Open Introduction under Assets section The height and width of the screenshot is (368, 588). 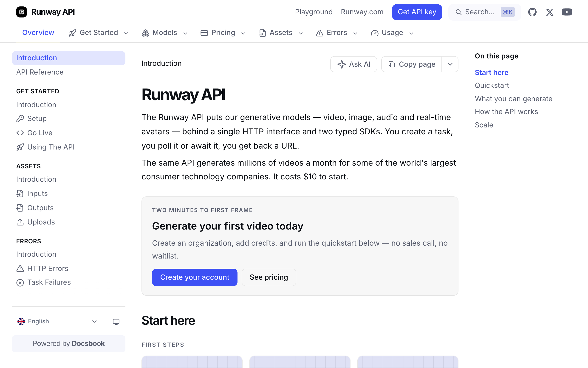(x=36, y=179)
